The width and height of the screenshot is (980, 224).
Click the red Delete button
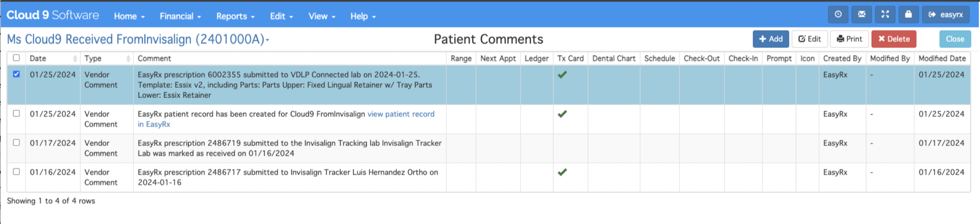click(894, 39)
